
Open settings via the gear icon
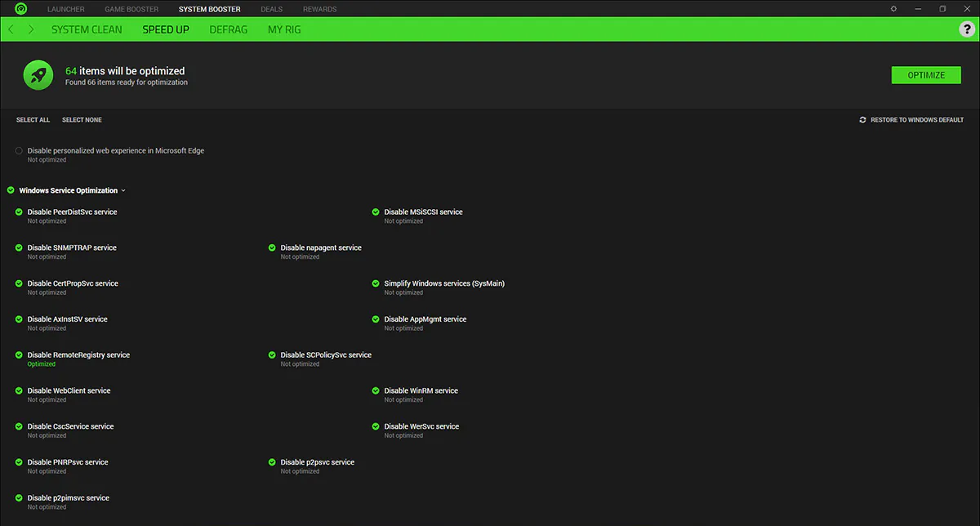point(894,9)
